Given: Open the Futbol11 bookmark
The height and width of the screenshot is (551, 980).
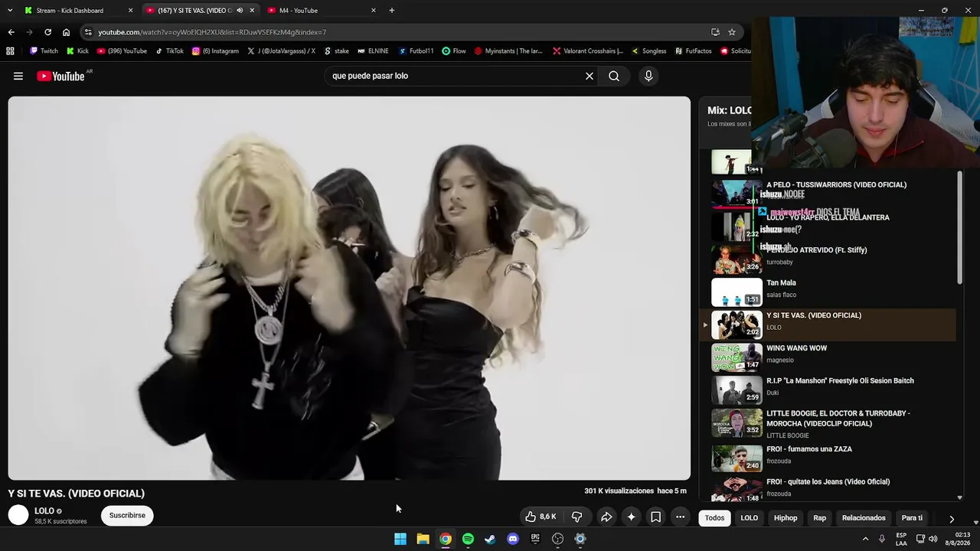Looking at the screenshot, I should pyautogui.click(x=416, y=51).
